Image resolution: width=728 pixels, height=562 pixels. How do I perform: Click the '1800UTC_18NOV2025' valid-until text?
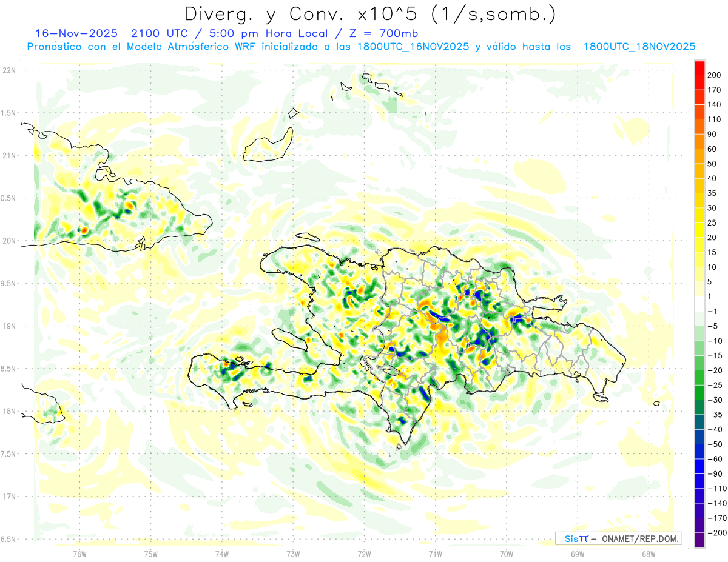pyautogui.click(x=639, y=47)
